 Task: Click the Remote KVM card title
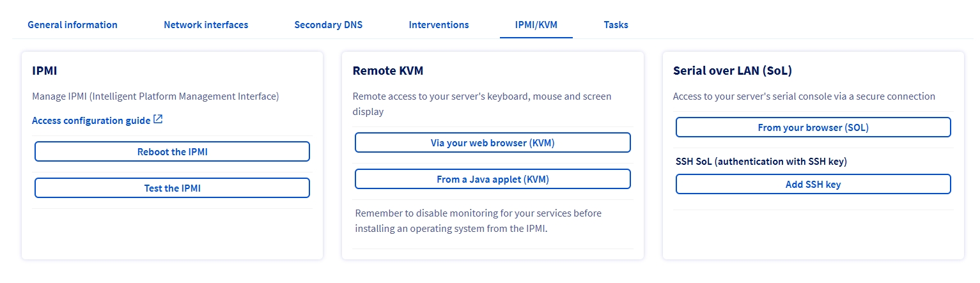tap(387, 71)
